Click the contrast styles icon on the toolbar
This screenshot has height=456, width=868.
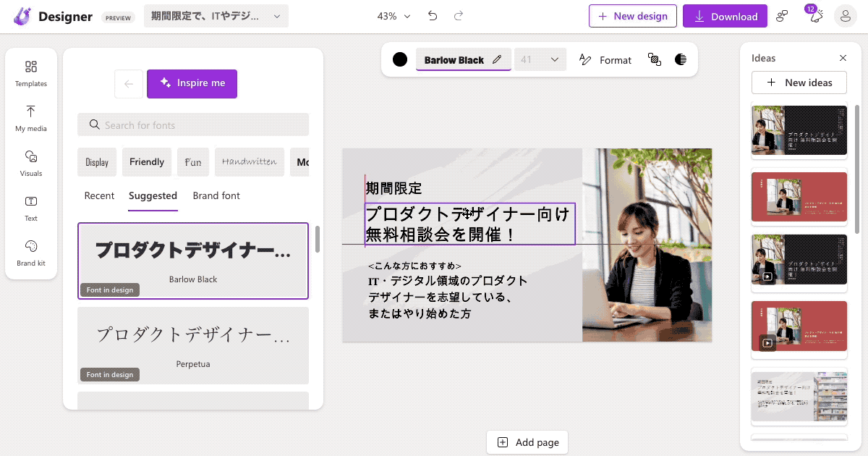coord(680,59)
